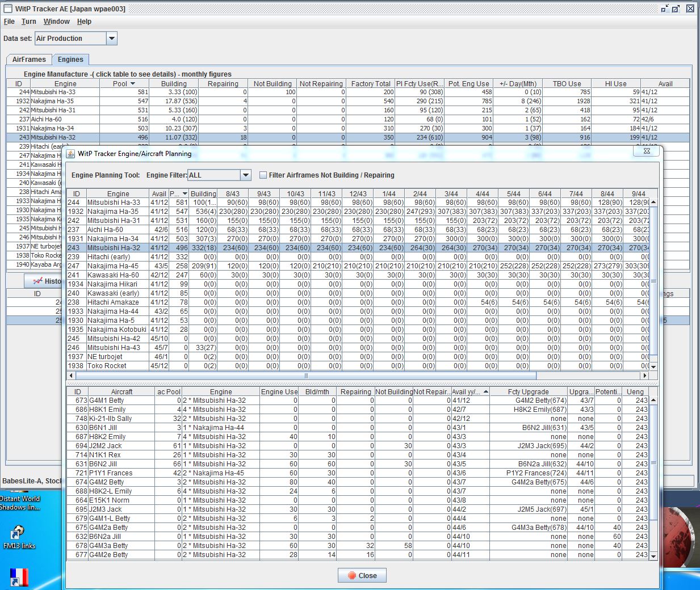Select the G4M3a Betty aircraft row
This screenshot has width=700, height=590.
pyautogui.click(x=358, y=546)
